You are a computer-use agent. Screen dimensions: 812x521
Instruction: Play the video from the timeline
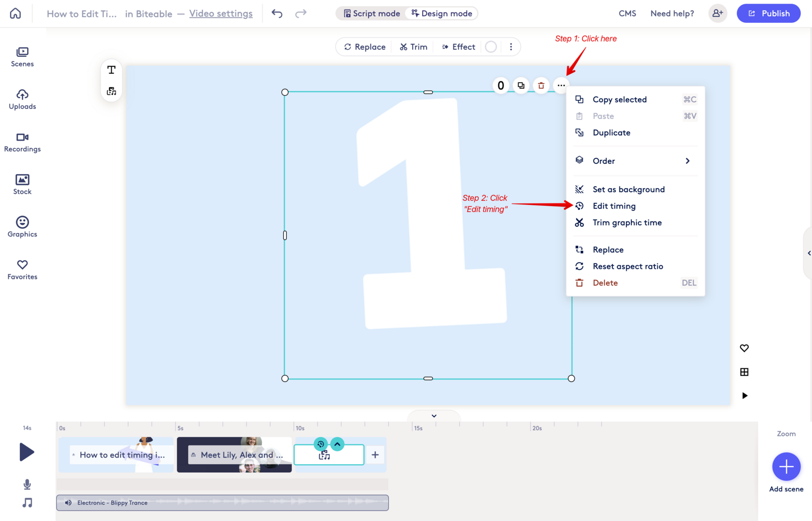pyautogui.click(x=27, y=452)
